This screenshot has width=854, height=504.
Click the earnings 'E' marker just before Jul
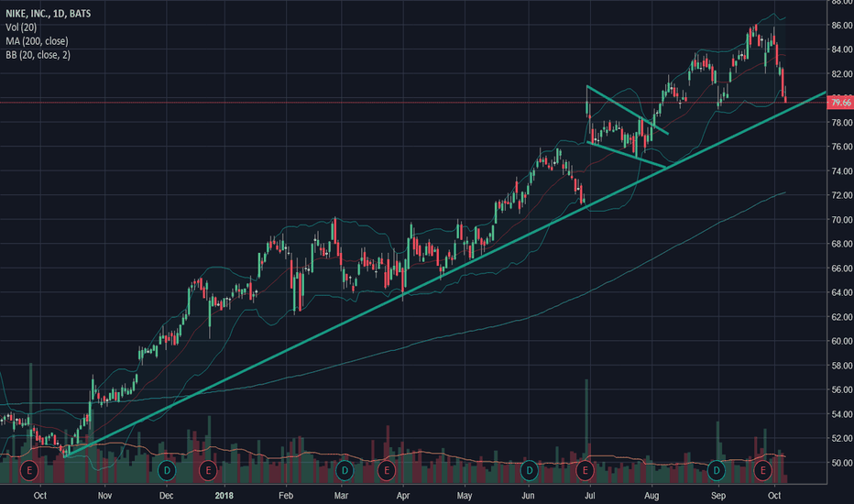585,470
